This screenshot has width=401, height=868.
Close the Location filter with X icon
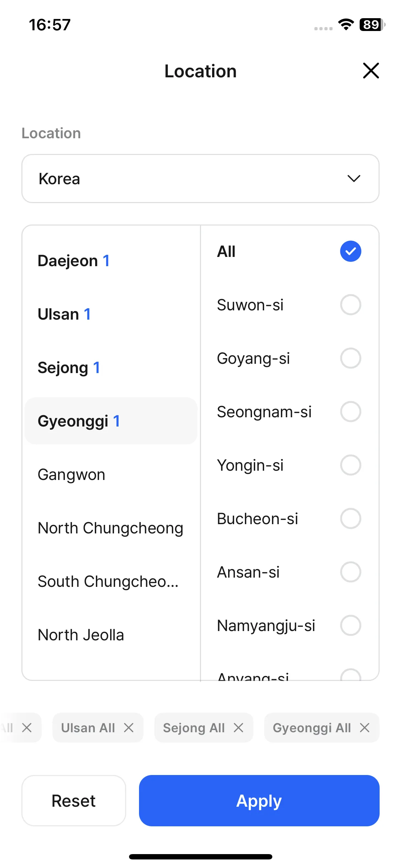371,71
